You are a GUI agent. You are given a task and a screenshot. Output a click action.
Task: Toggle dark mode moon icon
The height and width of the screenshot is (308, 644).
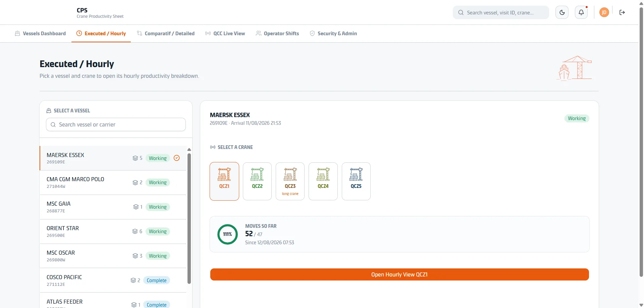[x=562, y=12]
